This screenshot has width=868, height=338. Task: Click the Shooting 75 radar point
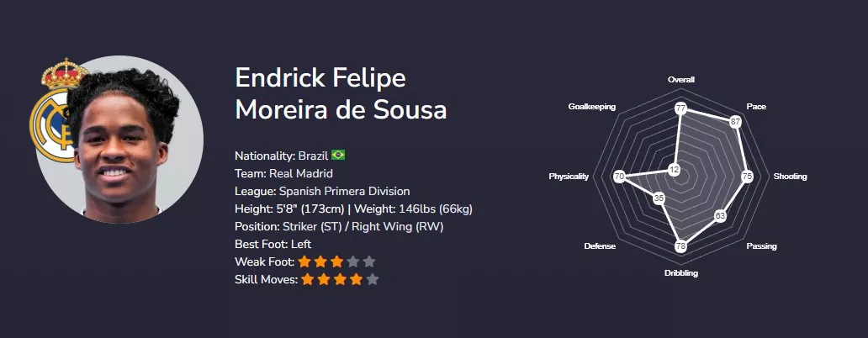click(x=747, y=177)
